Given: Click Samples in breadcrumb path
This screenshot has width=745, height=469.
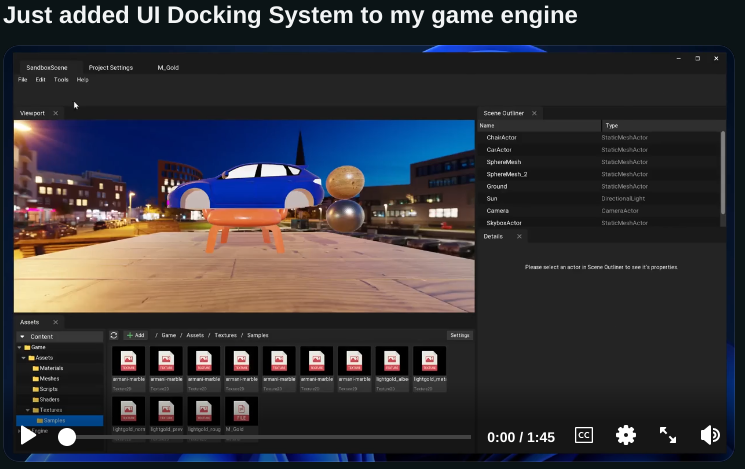Looking at the screenshot, I should click(x=258, y=335).
